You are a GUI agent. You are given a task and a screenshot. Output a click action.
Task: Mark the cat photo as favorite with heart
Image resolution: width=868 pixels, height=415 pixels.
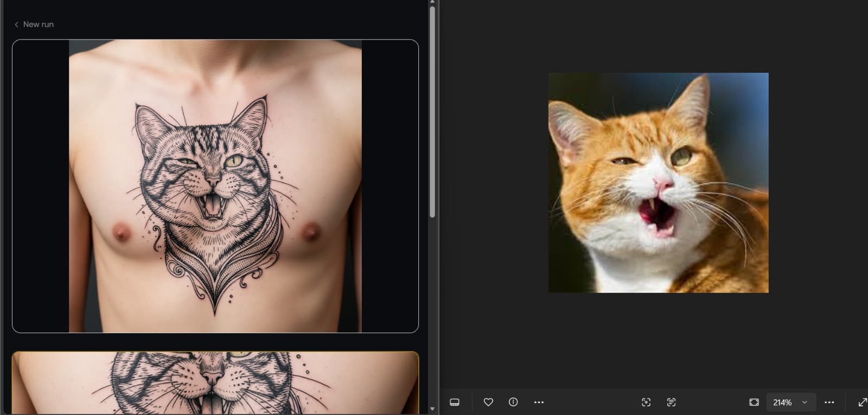pyautogui.click(x=488, y=402)
